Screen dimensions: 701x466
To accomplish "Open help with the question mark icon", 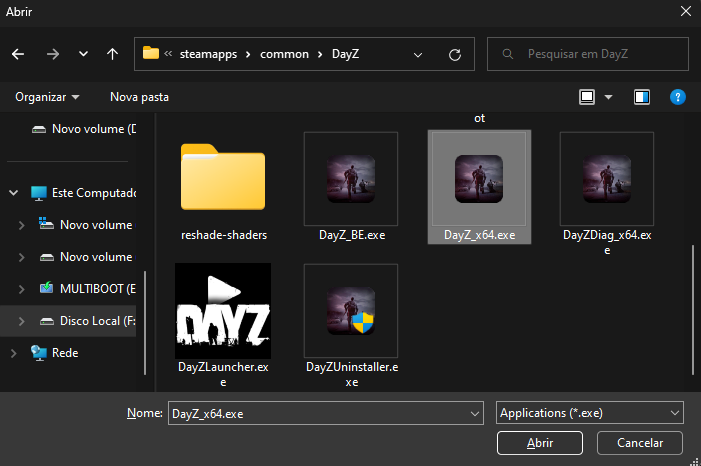I will click(x=678, y=97).
